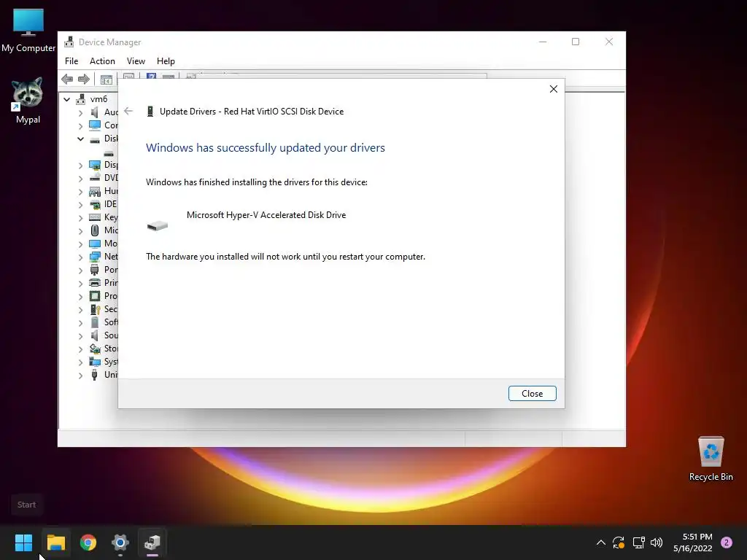Click the Device Manager taskbar icon
The width and height of the screenshot is (747, 560).
[152, 542]
